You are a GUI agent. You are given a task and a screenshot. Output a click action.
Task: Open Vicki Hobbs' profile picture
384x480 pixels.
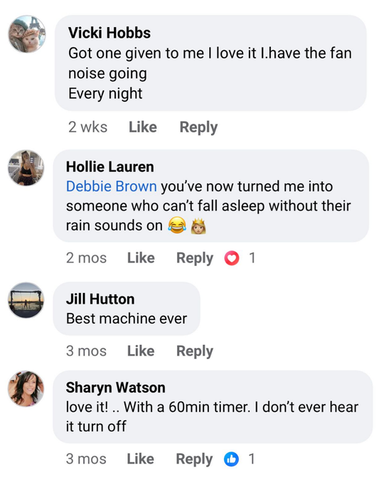point(27,34)
